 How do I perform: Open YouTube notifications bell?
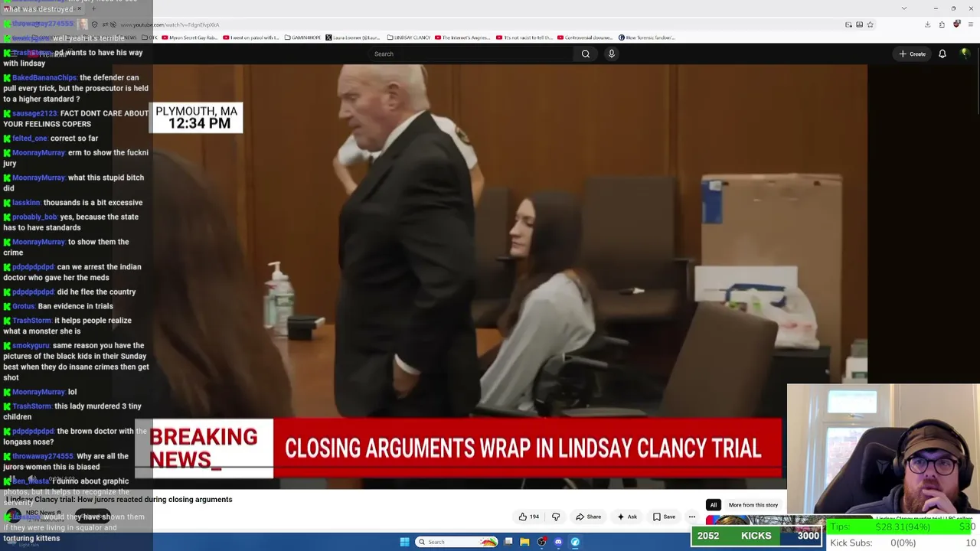point(942,54)
